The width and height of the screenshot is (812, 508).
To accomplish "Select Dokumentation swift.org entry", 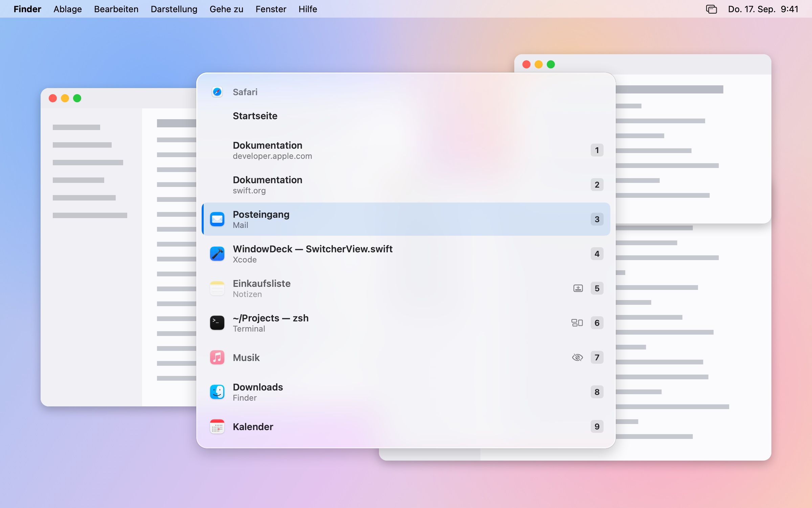I will coord(406,185).
